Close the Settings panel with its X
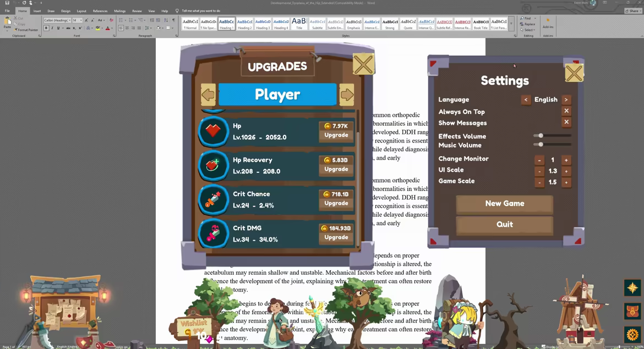 coord(574,74)
